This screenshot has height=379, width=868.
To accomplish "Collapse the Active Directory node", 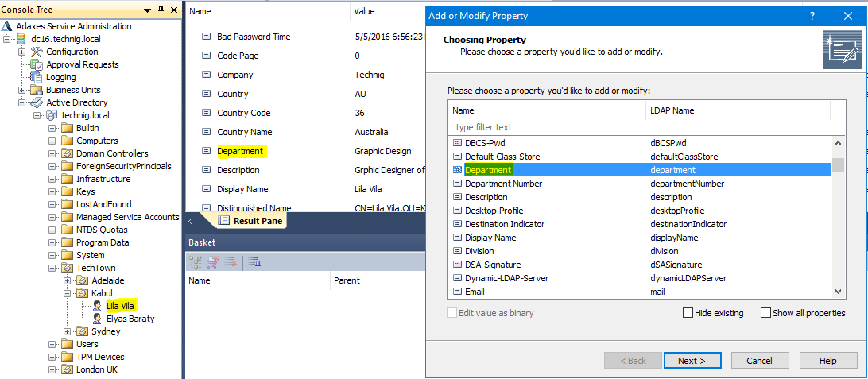I will point(22,102).
